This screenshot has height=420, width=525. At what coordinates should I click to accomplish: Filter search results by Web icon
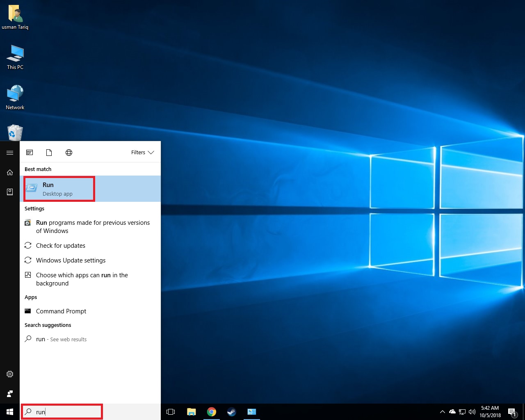click(69, 153)
